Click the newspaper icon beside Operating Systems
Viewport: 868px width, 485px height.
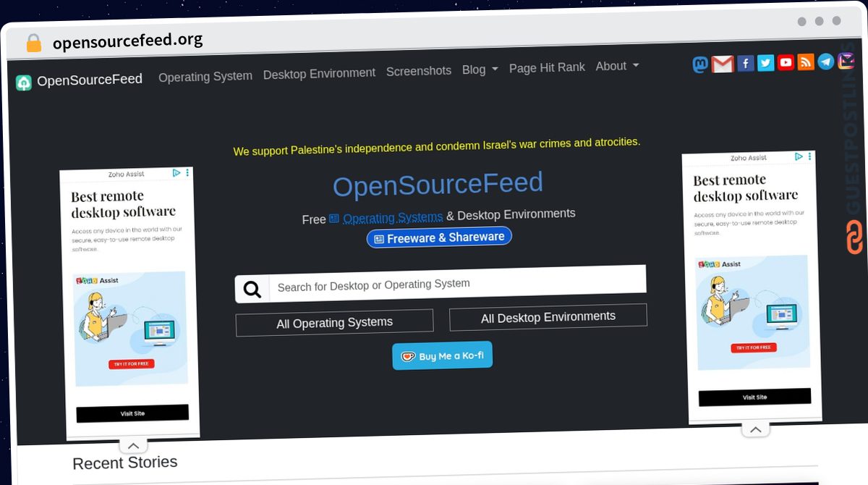(333, 219)
